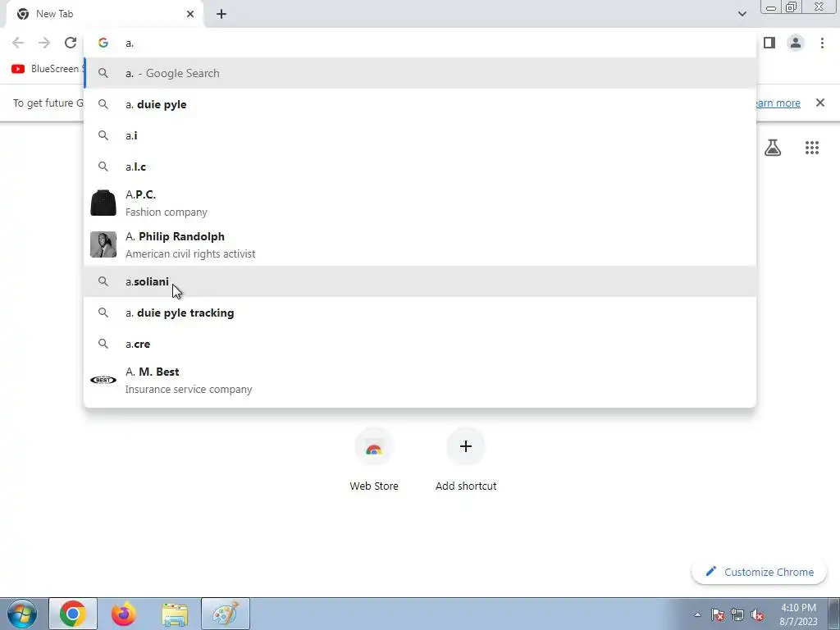Open the profile avatar icon
This screenshot has width=840, height=630.
pyautogui.click(x=796, y=43)
